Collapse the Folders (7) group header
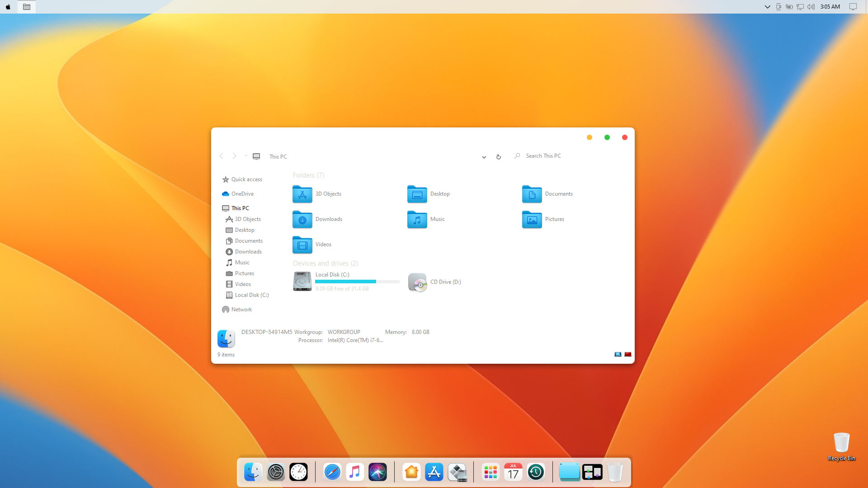The height and width of the screenshot is (488, 868). [x=308, y=175]
